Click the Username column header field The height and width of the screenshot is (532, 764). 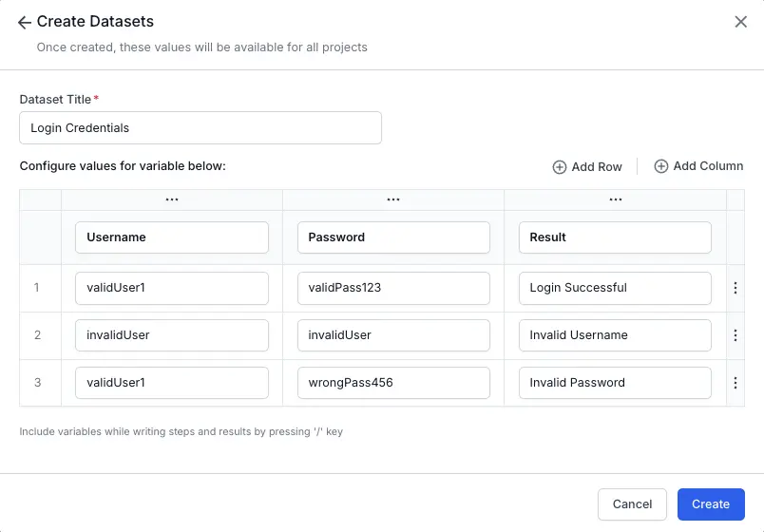point(172,237)
